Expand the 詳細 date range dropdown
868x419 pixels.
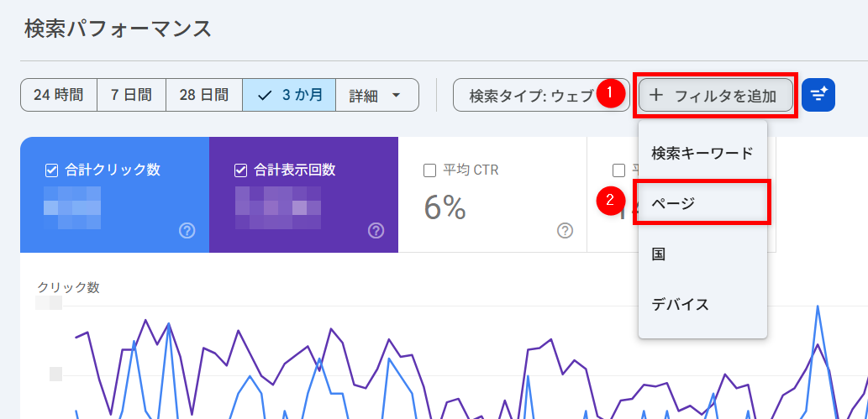(376, 95)
